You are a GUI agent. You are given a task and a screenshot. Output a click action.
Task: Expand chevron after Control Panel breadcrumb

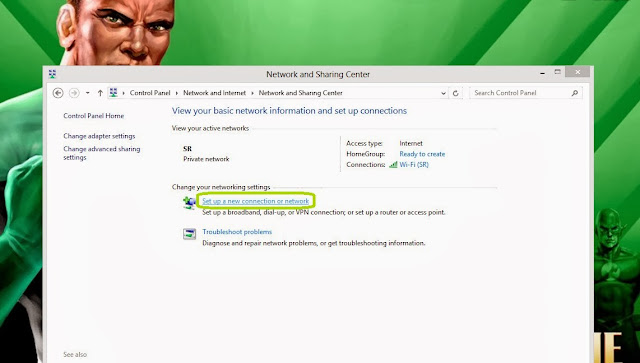click(x=177, y=93)
